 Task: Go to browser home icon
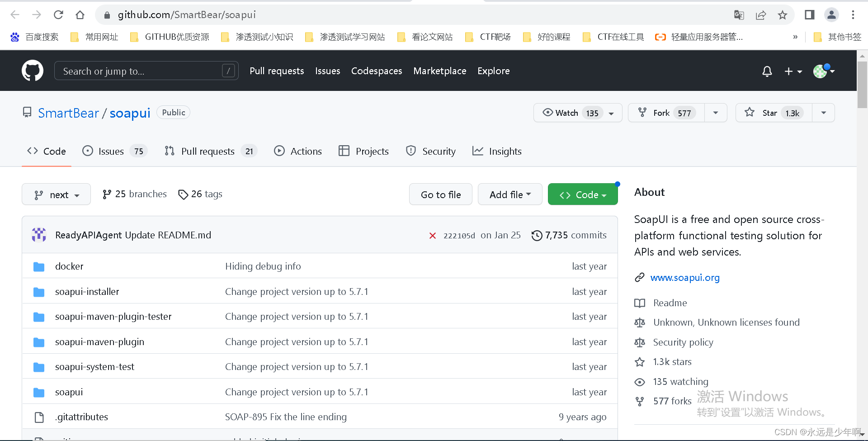click(80, 15)
